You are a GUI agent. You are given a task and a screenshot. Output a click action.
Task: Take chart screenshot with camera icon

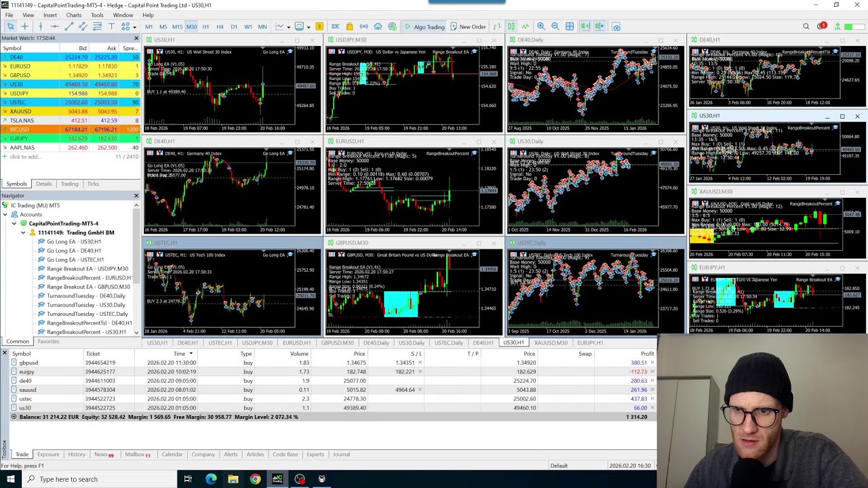[616, 26]
